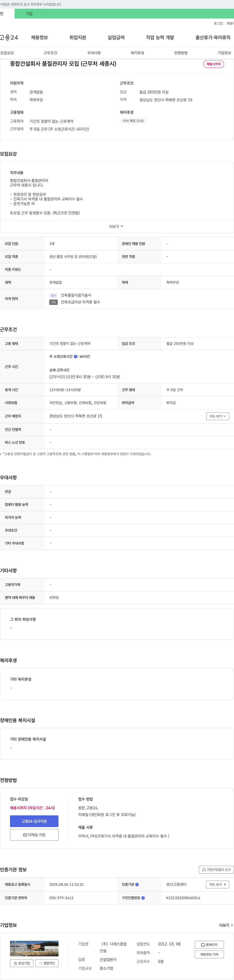Click the help icon beside 구인인증번호
Viewport: 234px width, 980px height.
coord(143,898)
